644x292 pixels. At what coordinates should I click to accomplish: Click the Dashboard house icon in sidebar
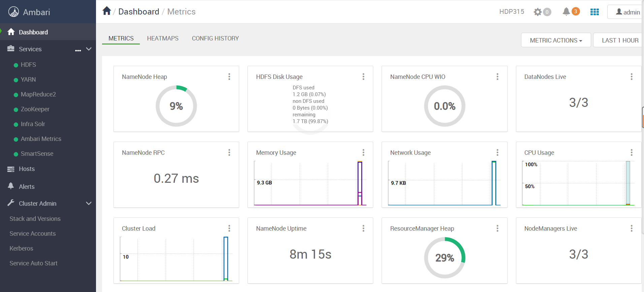11,32
